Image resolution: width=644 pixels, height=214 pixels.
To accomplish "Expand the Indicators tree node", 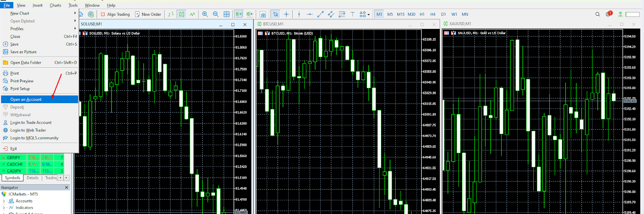I will [x=4, y=208].
